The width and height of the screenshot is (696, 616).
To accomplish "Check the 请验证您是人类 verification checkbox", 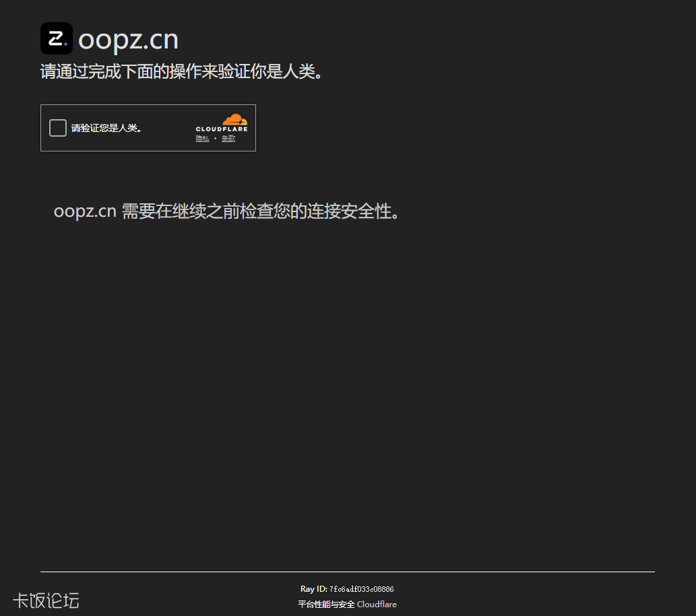I will point(58,128).
